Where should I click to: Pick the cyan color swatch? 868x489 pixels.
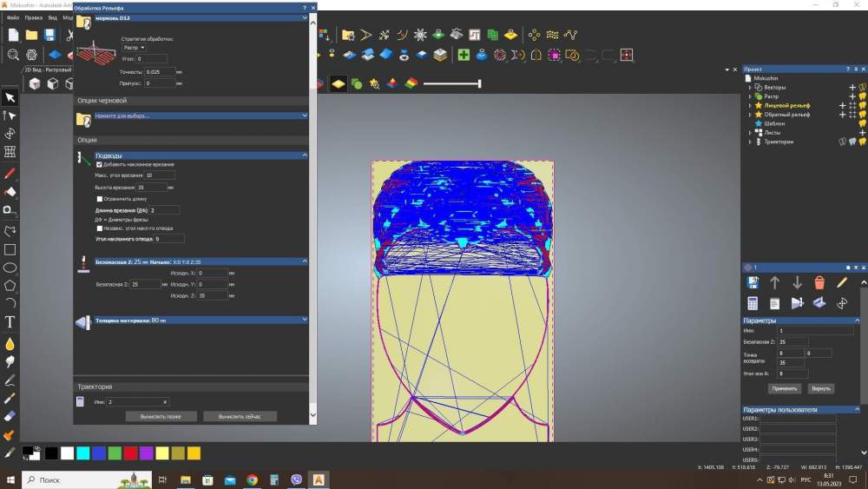[82, 453]
